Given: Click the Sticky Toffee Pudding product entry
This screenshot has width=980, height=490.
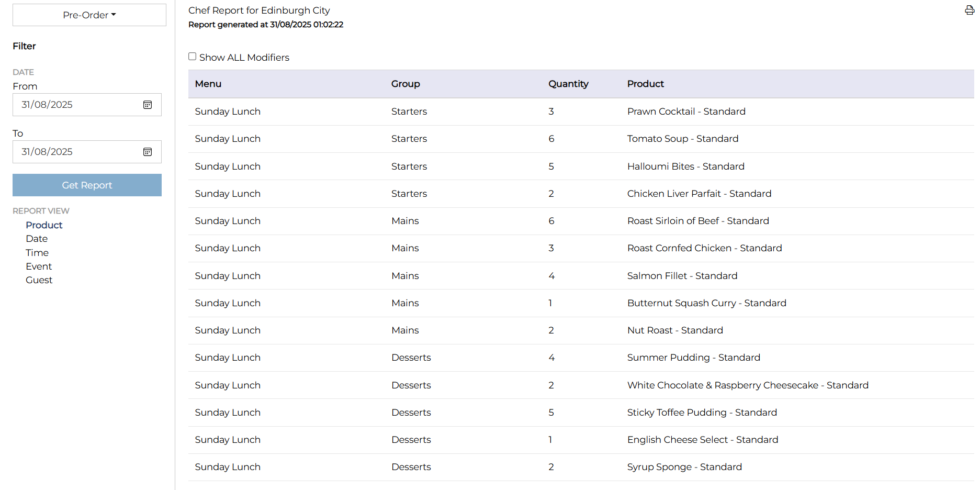Looking at the screenshot, I should point(702,413).
